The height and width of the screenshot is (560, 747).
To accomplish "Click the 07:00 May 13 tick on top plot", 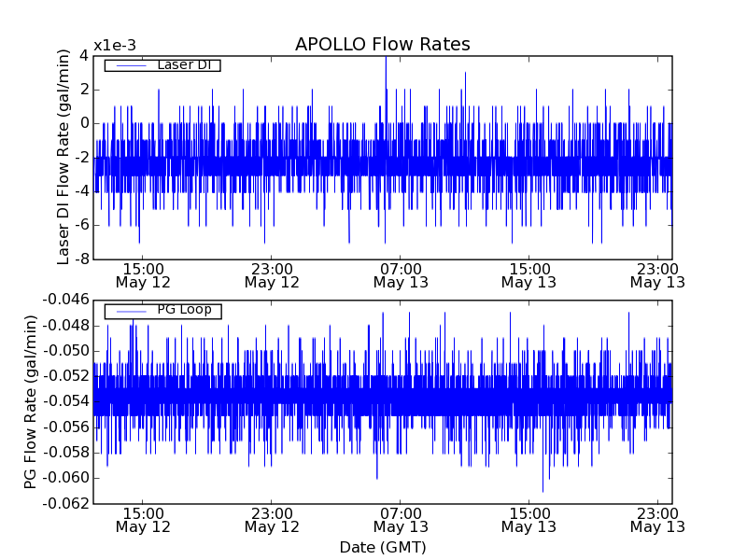I will (401, 274).
